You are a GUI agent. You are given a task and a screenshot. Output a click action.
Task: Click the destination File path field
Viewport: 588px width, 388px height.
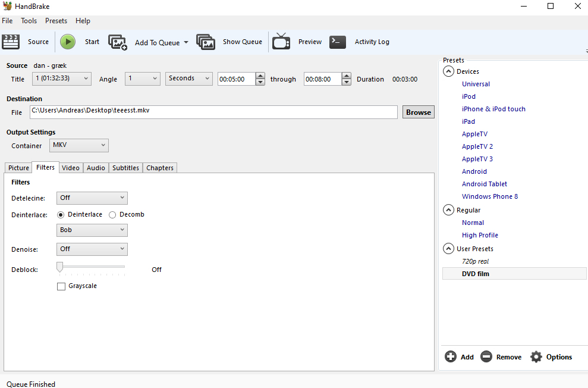[213, 112]
